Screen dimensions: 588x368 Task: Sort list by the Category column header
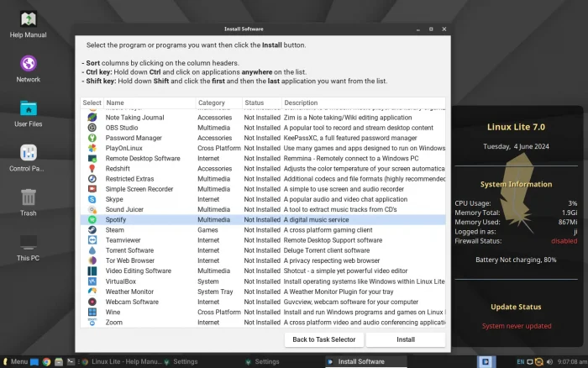[211, 103]
